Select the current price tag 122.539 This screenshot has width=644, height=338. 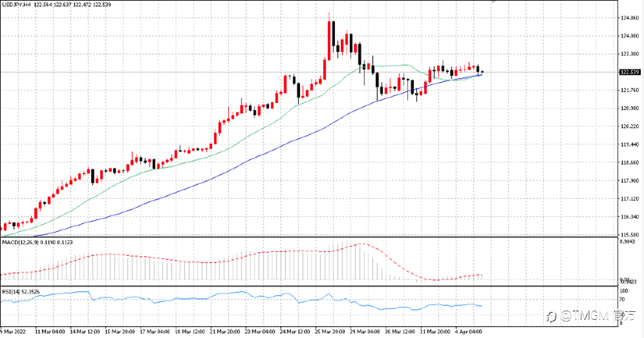pos(630,72)
